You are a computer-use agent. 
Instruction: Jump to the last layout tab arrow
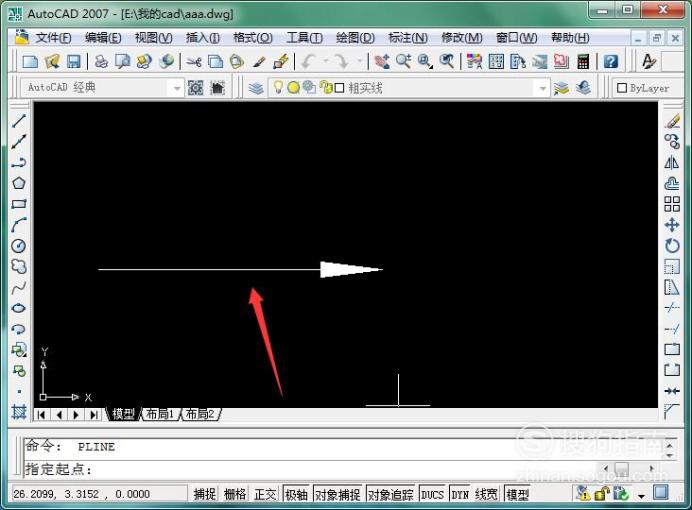(x=93, y=415)
